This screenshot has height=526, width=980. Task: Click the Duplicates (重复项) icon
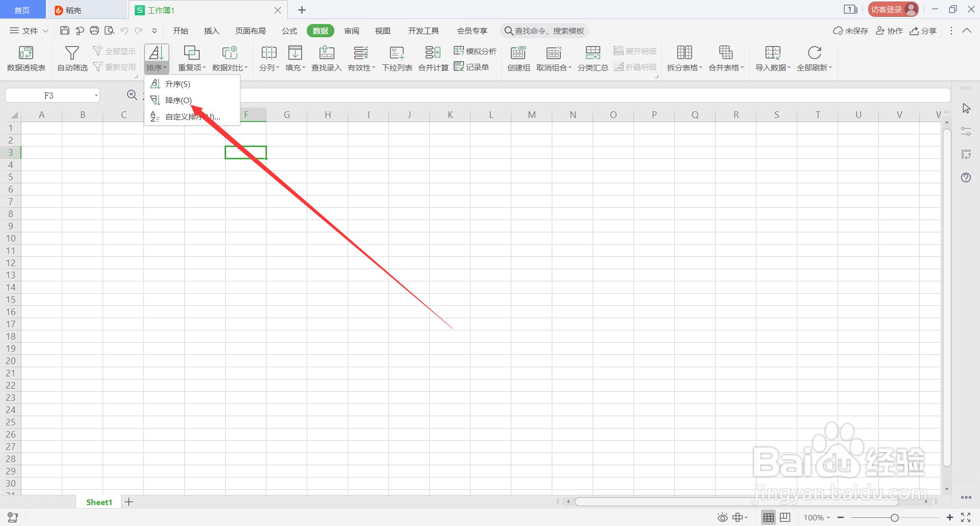click(191, 53)
